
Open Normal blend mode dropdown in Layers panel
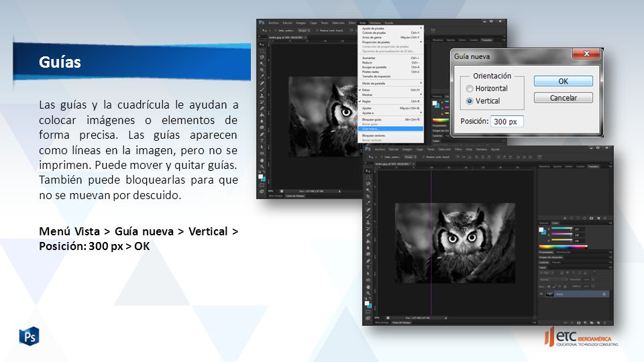553,280
